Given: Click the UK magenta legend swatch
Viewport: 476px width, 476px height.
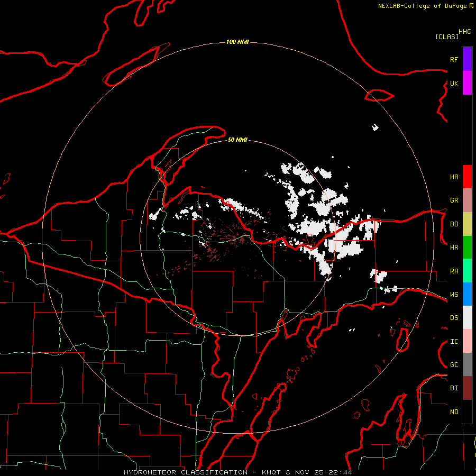Looking at the screenshot, I should [467, 83].
